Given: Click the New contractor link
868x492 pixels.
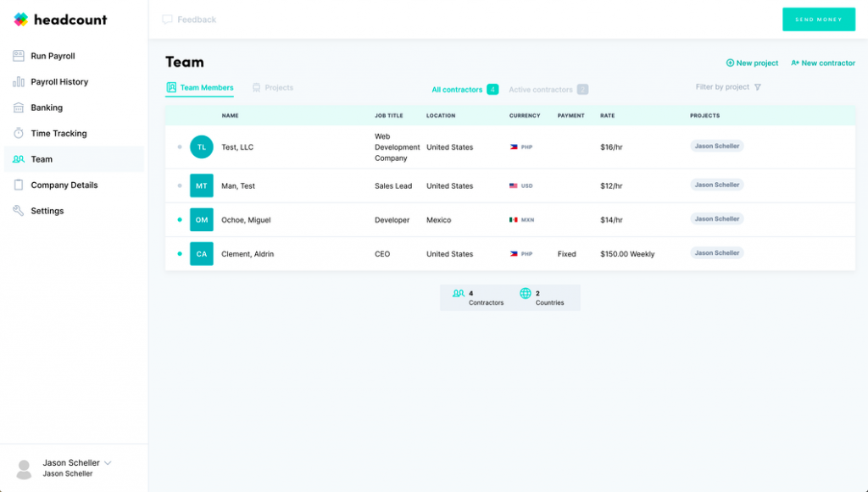Looking at the screenshot, I should coord(823,63).
